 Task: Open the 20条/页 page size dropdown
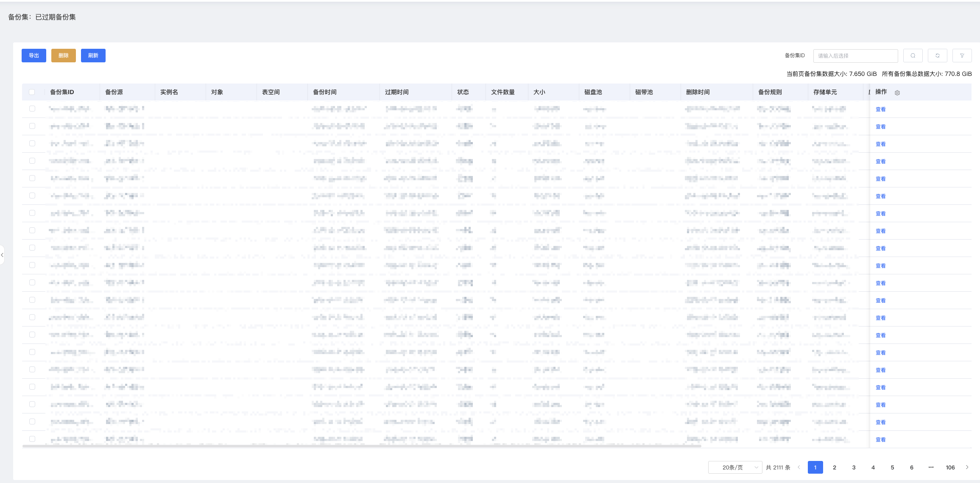pyautogui.click(x=735, y=467)
